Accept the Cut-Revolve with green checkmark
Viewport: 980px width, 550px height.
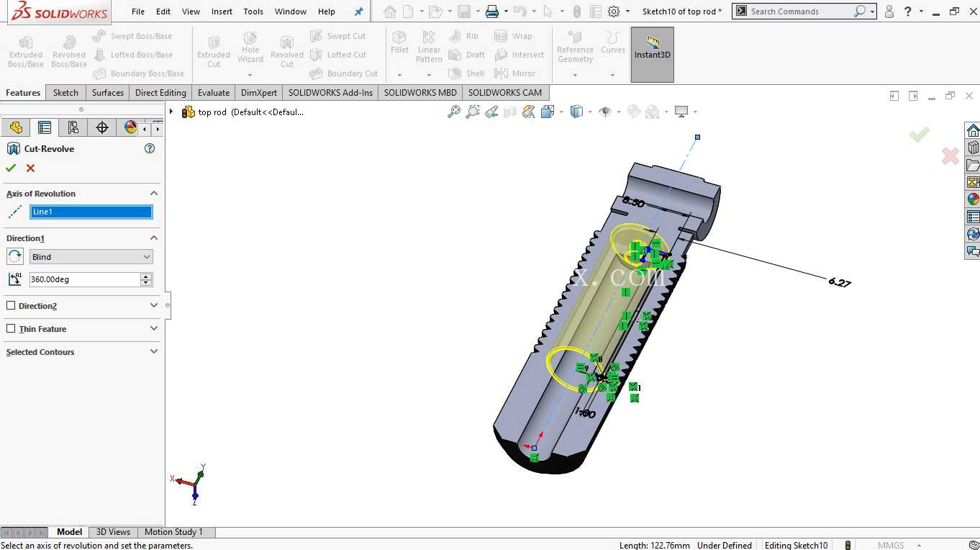pyautogui.click(x=10, y=168)
